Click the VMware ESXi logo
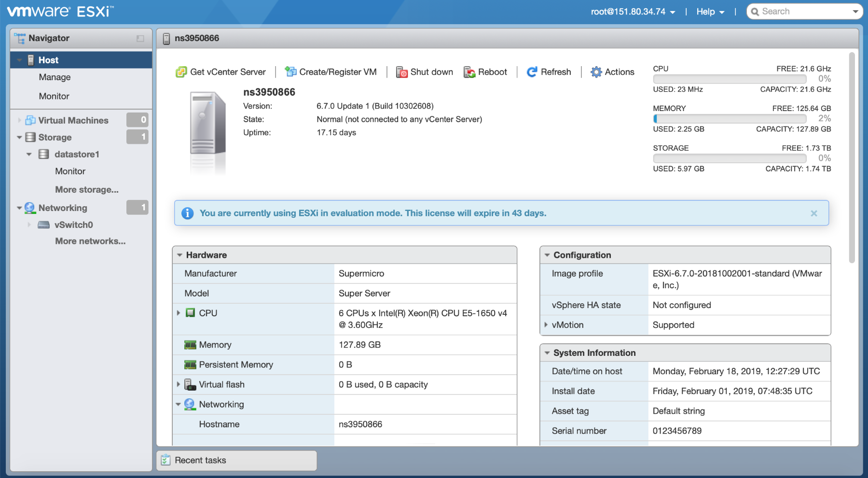The width and height of the screenshot is (868, 478). (x=60, y=11)
